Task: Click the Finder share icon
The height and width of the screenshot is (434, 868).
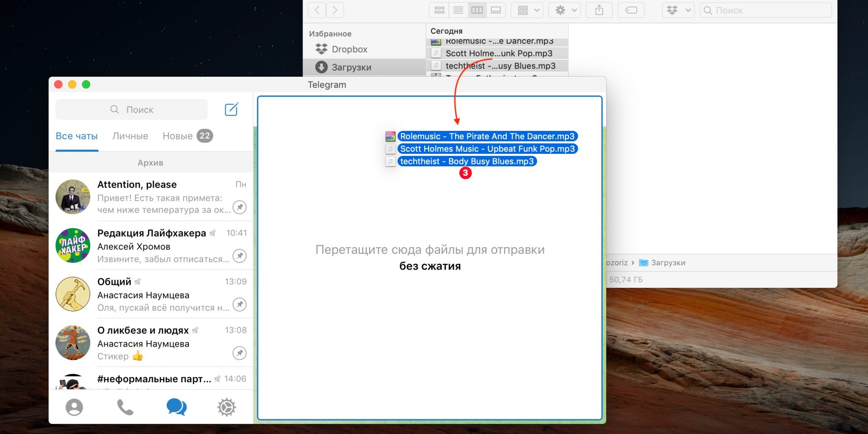Action: tap(599, 10)
